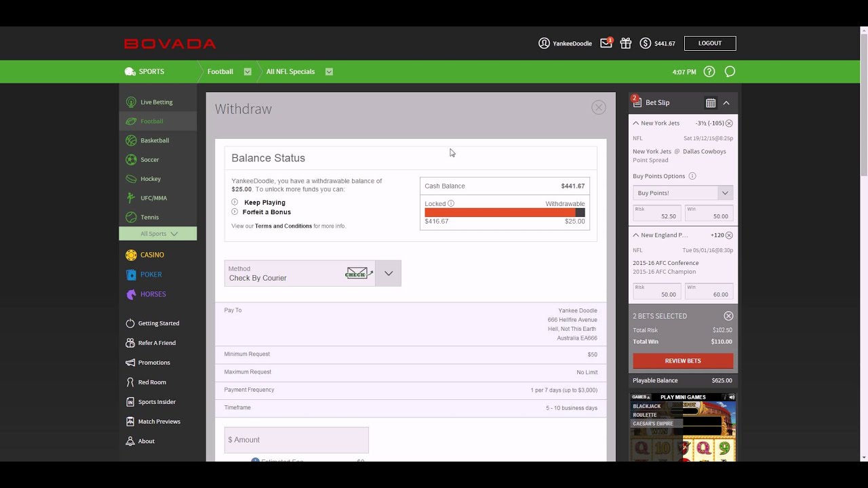The width and height of the screenshot is (868, 488).
Task: Select Caesar's Empire mini game
Action: [652, 424]
